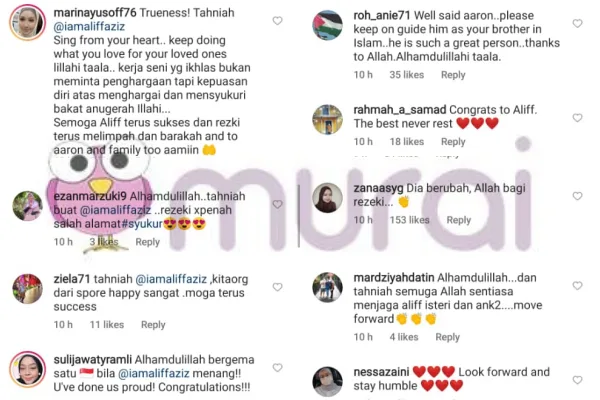600x400 pixels.
Task: Open the sulijawatyramli username profile
Action: [93, 360]
